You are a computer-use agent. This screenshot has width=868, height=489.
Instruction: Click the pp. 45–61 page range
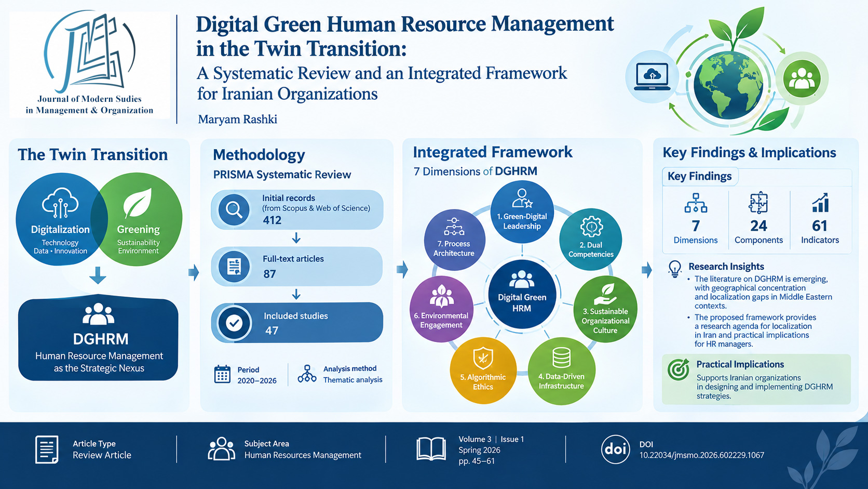tap(477, 461)
